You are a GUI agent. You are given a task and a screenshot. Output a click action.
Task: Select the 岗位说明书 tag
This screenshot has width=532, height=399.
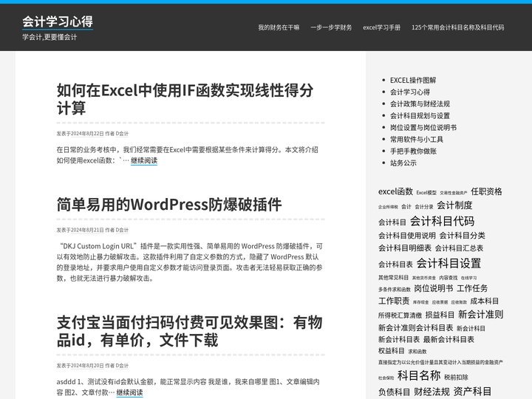434,288
